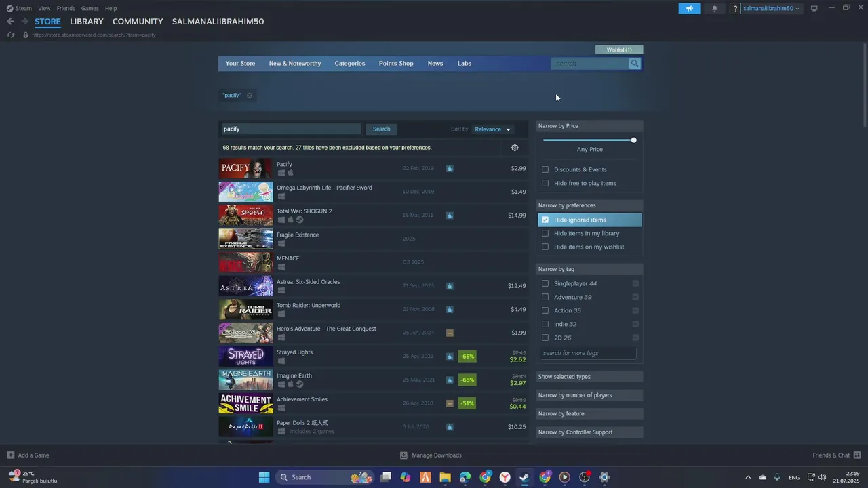Remove the "pacify" search term tag
The image size is (868, 488).
[250, 96]
